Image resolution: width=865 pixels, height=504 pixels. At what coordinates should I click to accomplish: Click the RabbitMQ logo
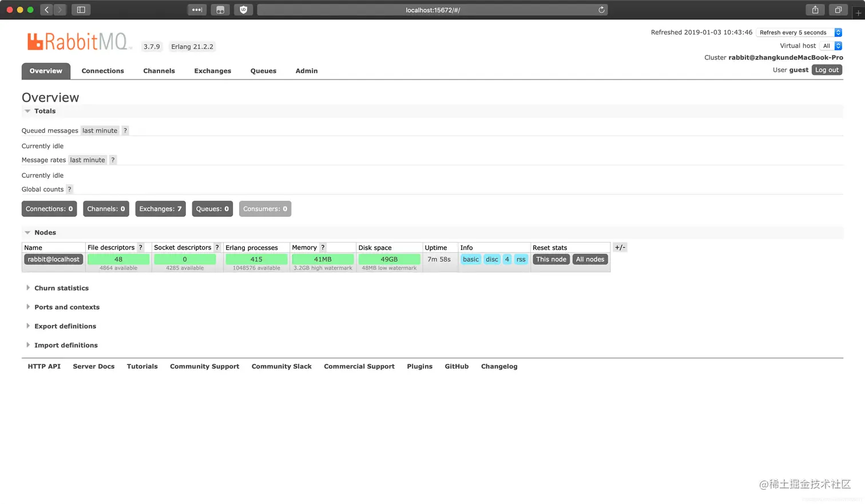point(78,42)
